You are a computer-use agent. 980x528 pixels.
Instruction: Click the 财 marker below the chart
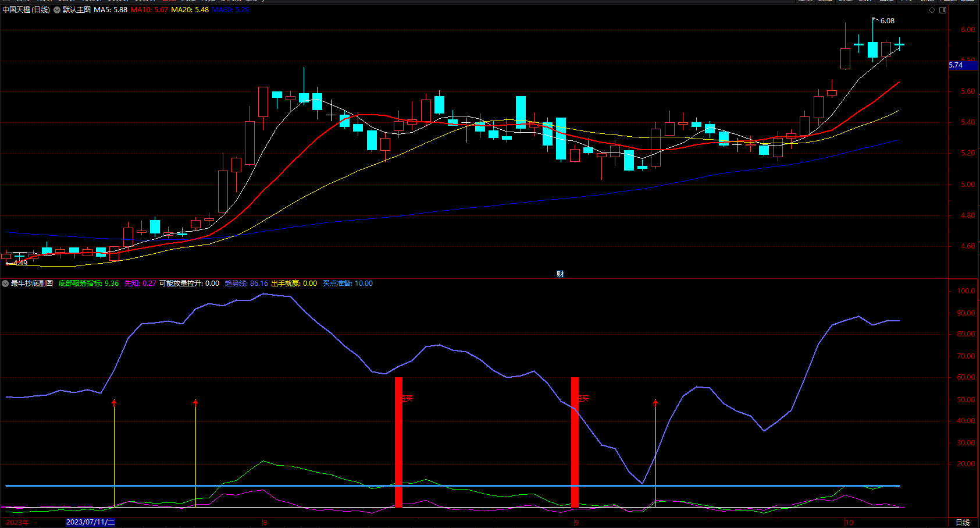[560, 274]
